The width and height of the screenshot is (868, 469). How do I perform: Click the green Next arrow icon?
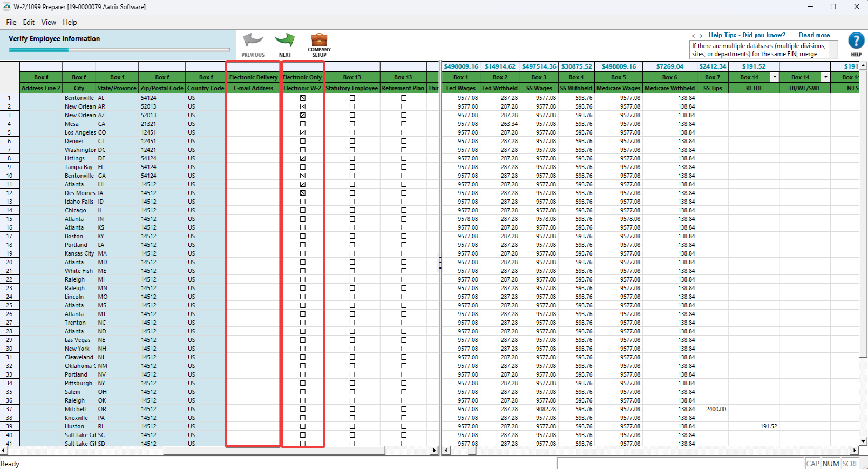tap(284, 41)
